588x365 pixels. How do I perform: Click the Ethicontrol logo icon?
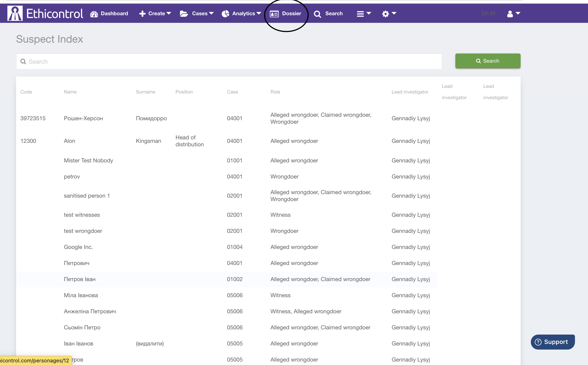point(15,13)
